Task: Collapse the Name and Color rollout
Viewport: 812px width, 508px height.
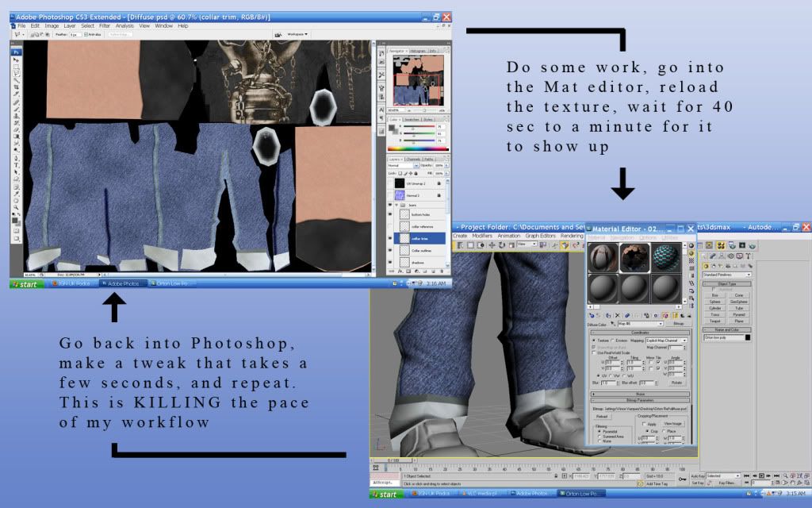Action: [727, 329]
